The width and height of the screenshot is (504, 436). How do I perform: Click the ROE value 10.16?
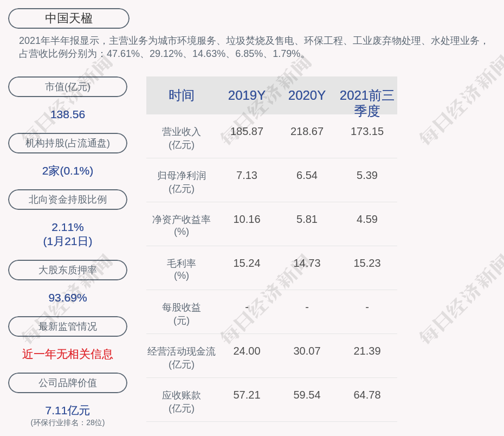[x=247, y=219]
